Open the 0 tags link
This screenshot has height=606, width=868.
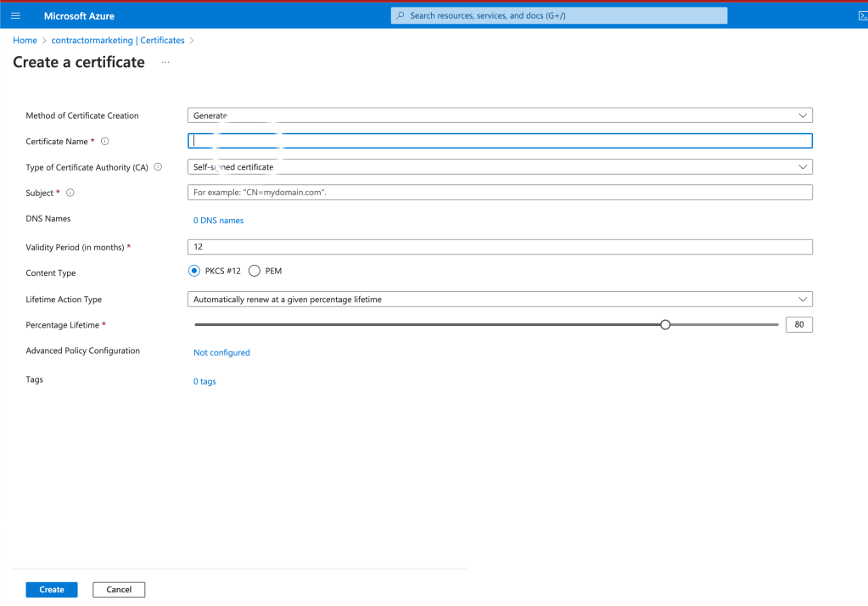pos(204,381)
